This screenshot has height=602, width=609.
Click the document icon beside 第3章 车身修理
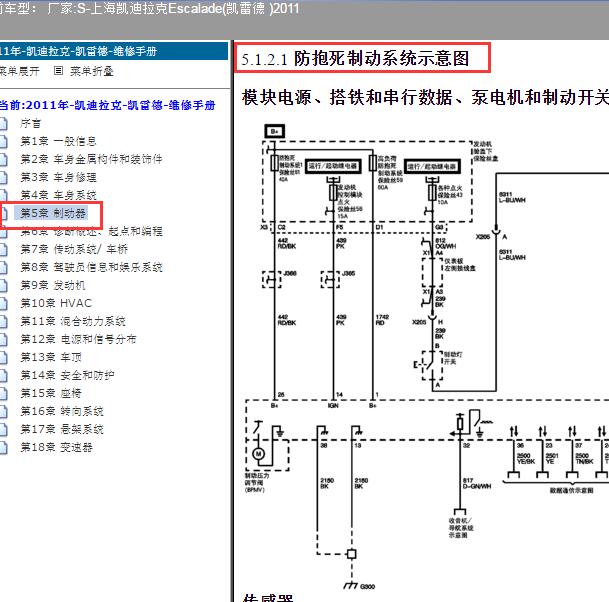click(x=3, y=177)
